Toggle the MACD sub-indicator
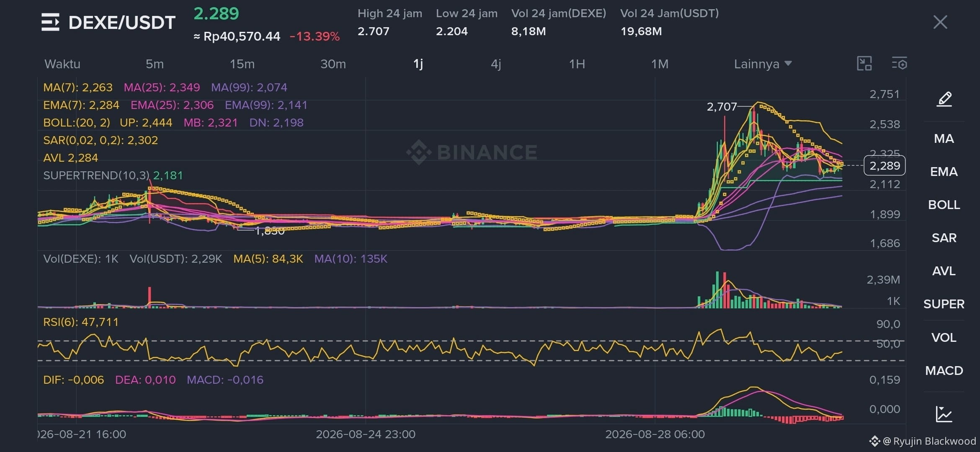 [944, 370]
